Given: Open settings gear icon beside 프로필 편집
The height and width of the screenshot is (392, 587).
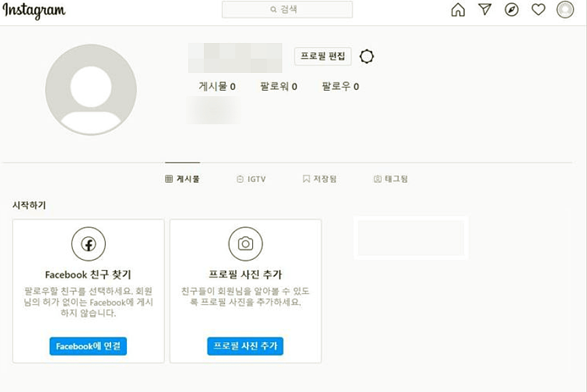Looking at the screenshot, I should click(367, 57).
